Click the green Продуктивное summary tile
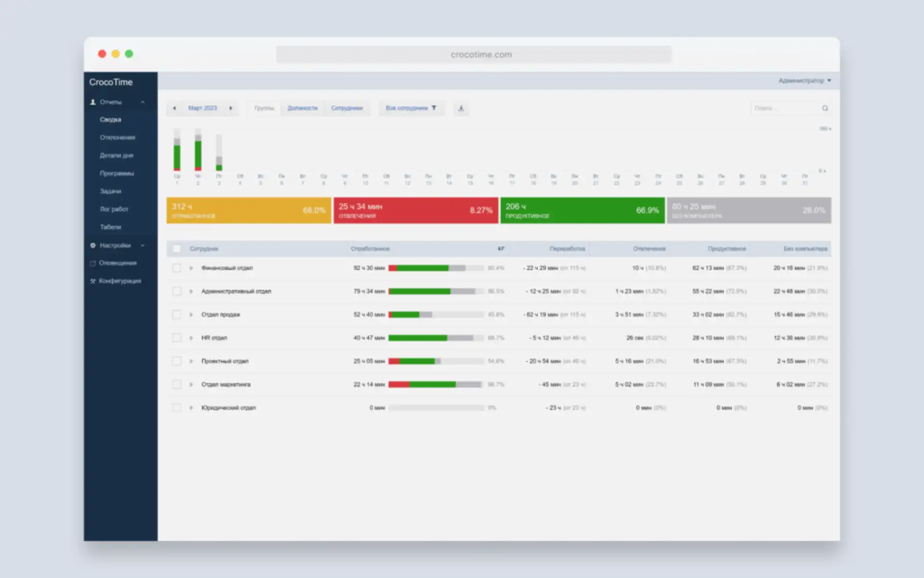This screenshot has width=924, height=578. point(582,210)
